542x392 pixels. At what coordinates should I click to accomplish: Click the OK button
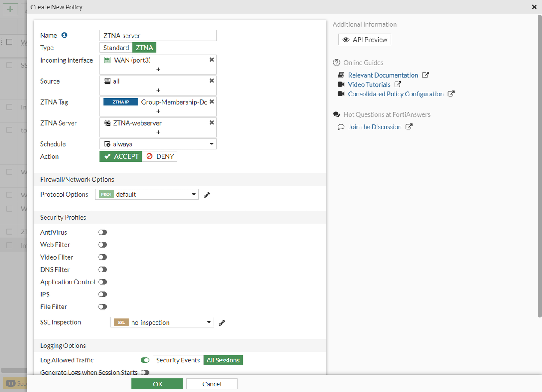point(157,384)
